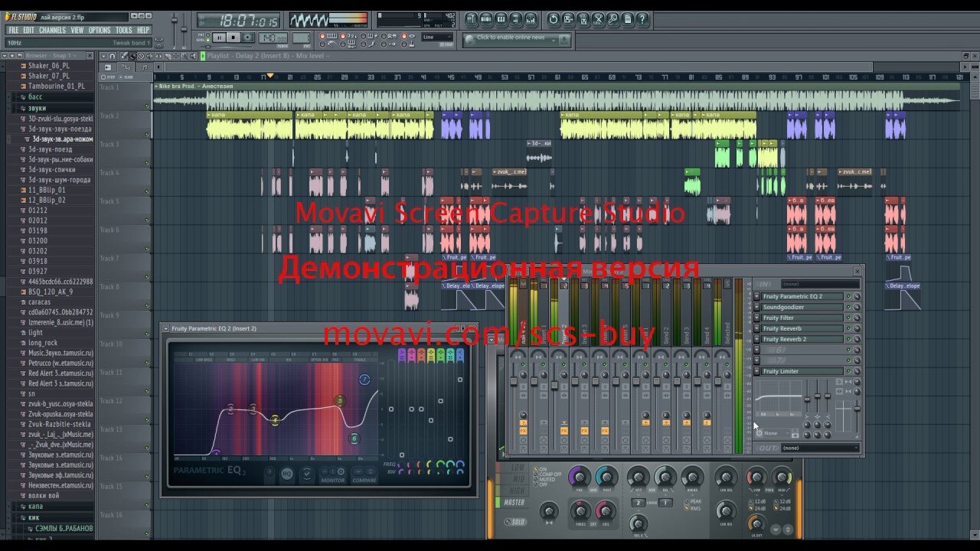The width and height of the screenshot is (980, 551).
Task: Open Fruity Reeverb 2 slot menu arrow
Action: pyautogui.click(x=756, y=339)
